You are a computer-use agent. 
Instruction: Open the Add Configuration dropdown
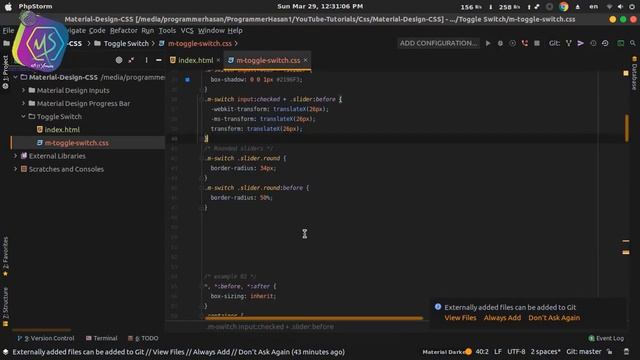[x=438, y=43]
